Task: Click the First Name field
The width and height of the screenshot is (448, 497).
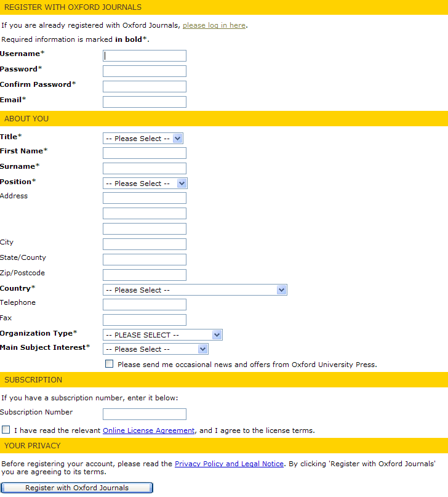Action: point(145,153)
